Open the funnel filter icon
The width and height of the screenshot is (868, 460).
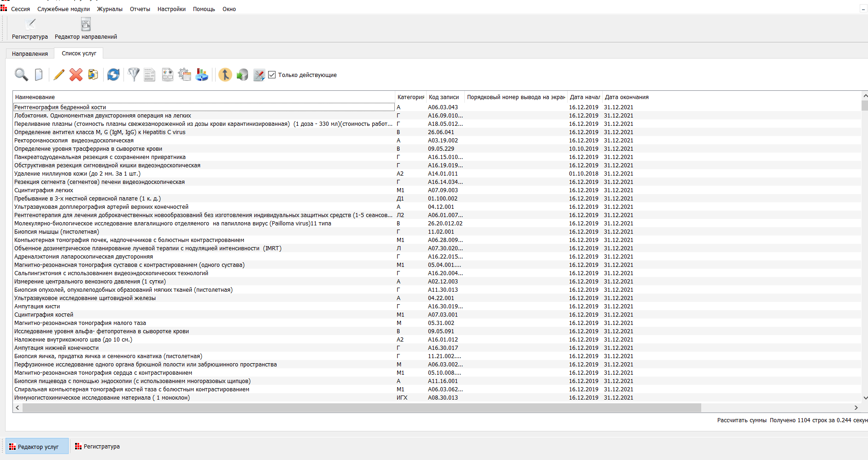(x=134, y=75)
